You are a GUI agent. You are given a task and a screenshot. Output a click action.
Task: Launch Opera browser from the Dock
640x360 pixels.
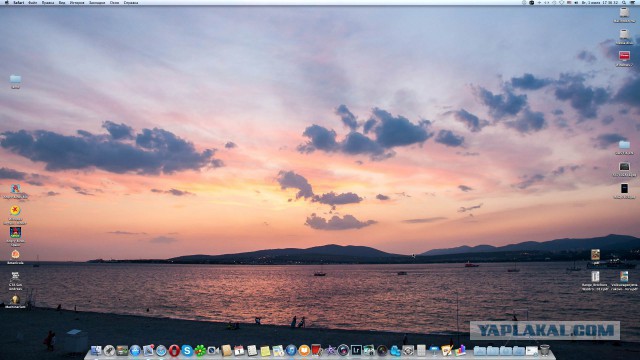point(174,350)
